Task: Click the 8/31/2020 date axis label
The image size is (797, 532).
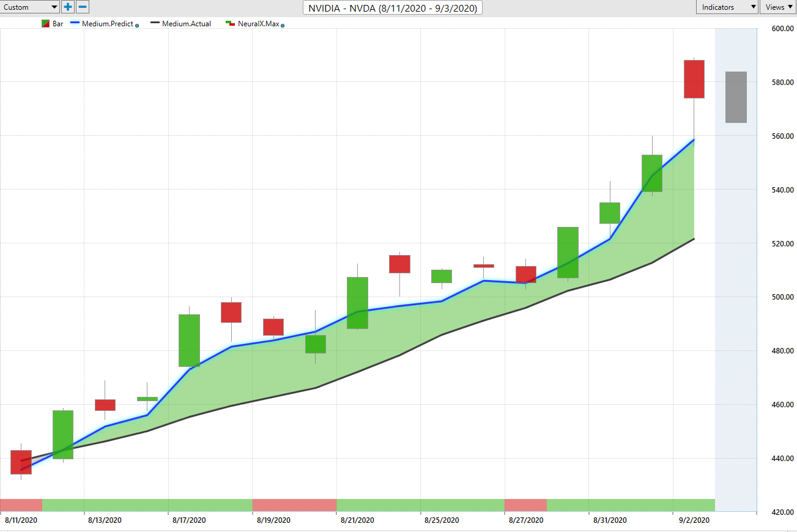Action: pyautogui.click(x=610, y=520)
